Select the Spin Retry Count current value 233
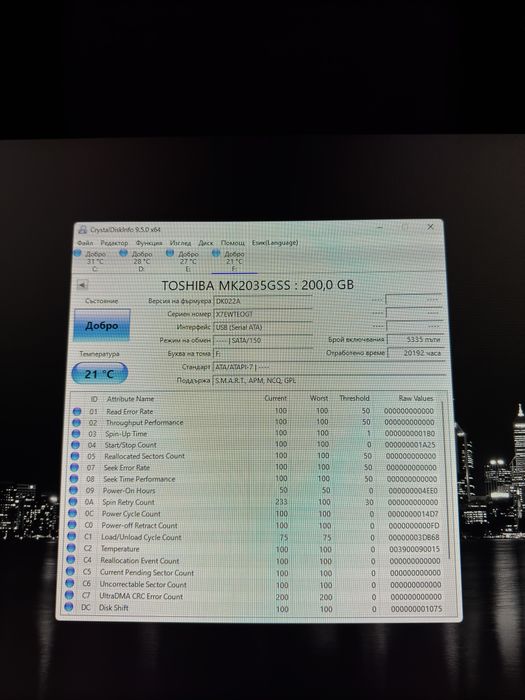This screenshot has height=700, width=525. point(281,502)
